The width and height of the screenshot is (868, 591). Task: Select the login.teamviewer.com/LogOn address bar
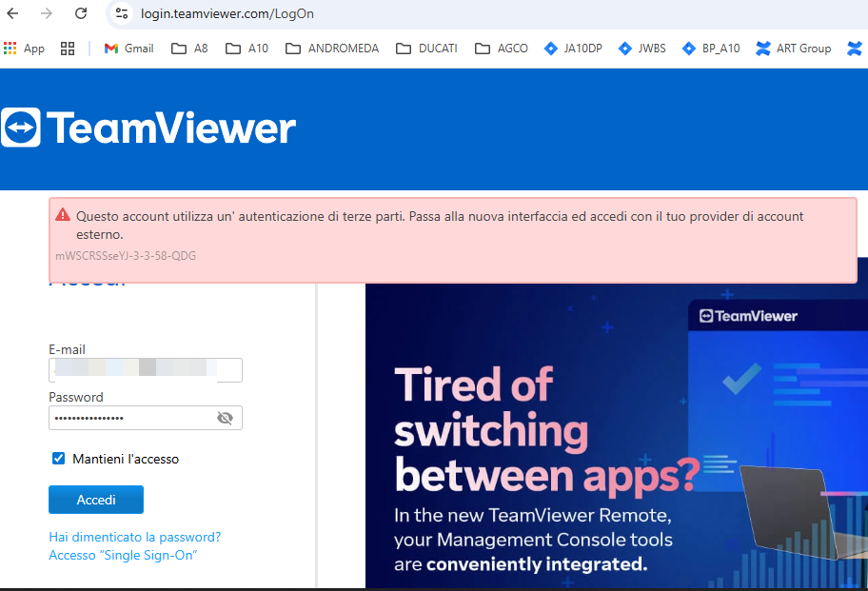(x=227, y=14)
